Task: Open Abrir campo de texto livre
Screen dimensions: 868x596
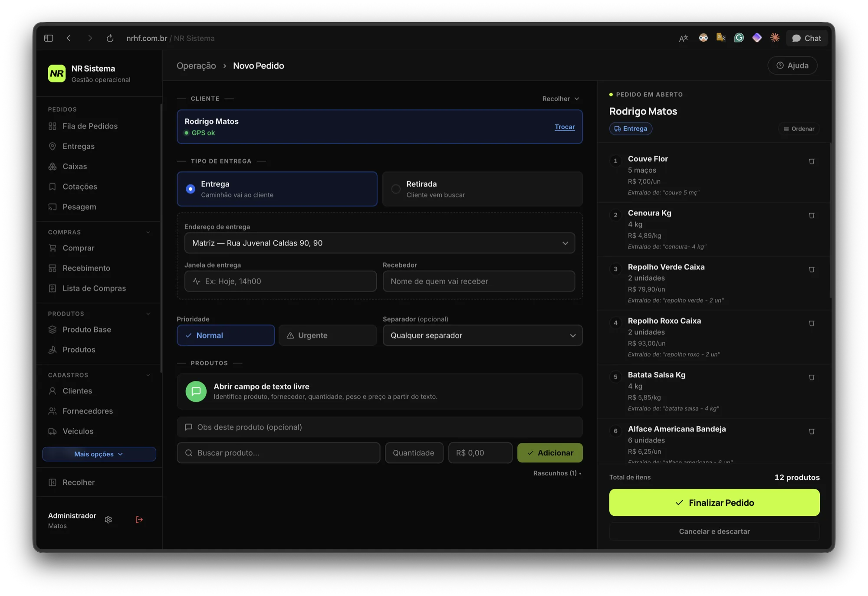Action: tap(380, 391)
